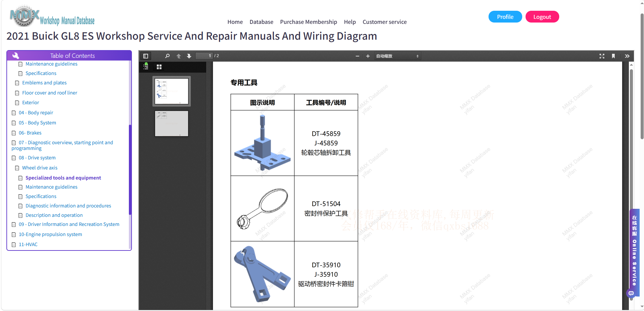This screenshot has height=311, width=644.
Task: Click DT-35910 tool number cell
Action: 326,274
